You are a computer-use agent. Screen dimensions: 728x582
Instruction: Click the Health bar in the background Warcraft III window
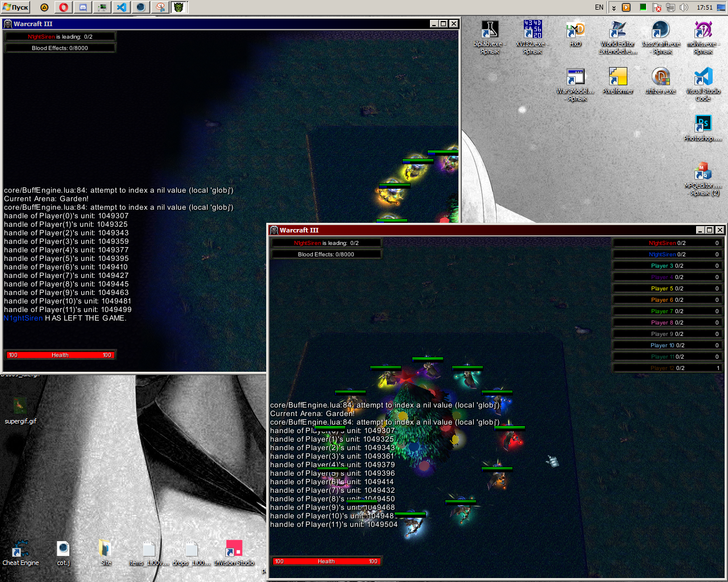[x=60, y=355]
